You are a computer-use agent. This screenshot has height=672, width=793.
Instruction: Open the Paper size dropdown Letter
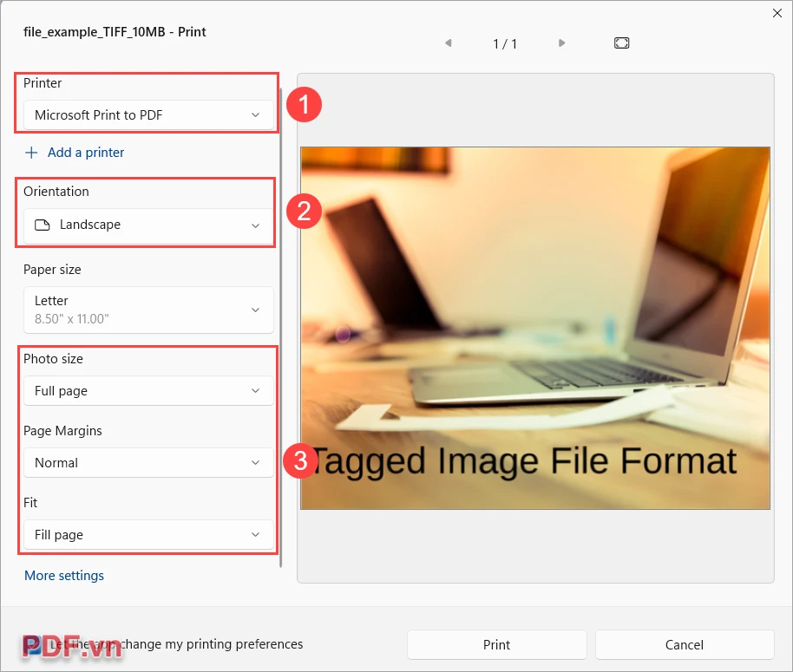tap(148, 310)
